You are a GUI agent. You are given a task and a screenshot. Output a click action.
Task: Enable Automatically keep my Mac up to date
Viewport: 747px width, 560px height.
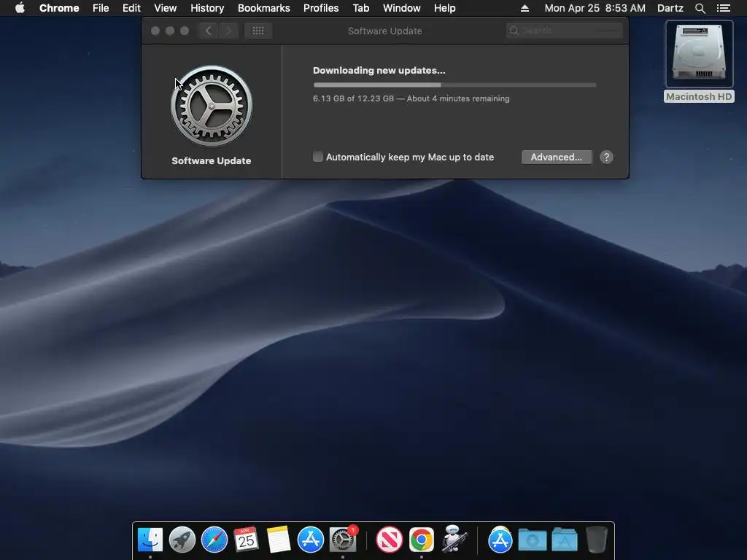click(x=318, y=157)
